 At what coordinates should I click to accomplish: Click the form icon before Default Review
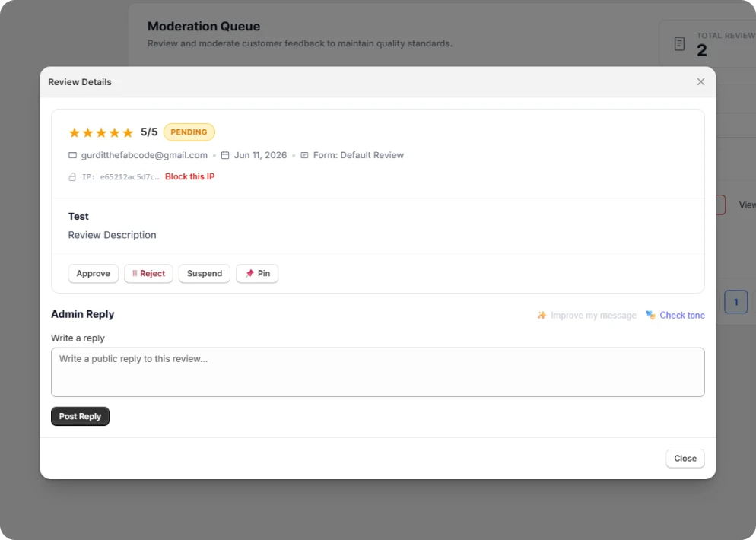(304, 155)
